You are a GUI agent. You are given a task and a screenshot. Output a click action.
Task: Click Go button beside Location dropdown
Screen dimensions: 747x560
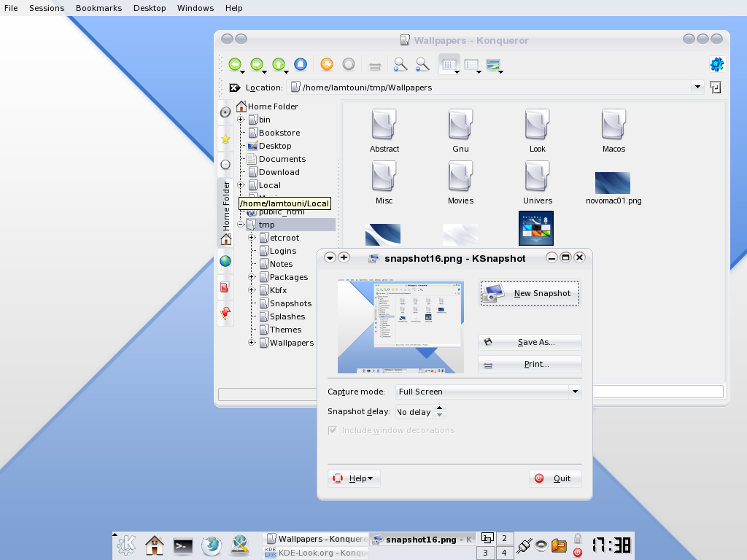715,87
